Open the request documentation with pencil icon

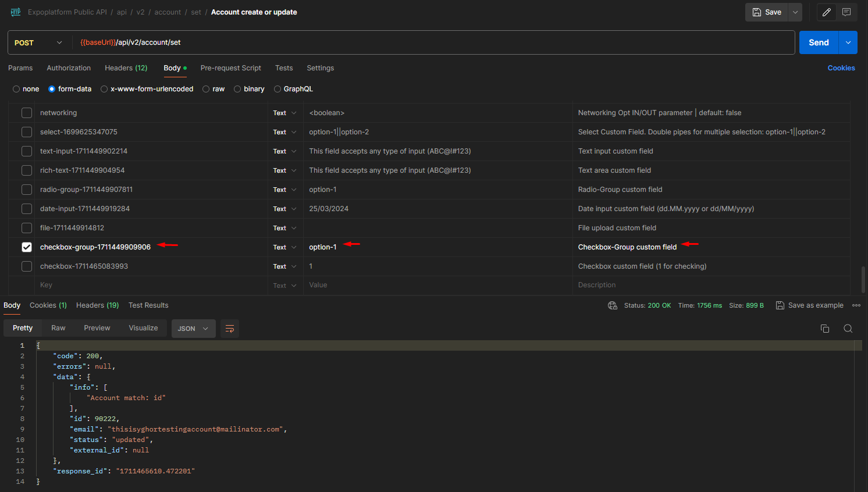click(x=826, y=12)
